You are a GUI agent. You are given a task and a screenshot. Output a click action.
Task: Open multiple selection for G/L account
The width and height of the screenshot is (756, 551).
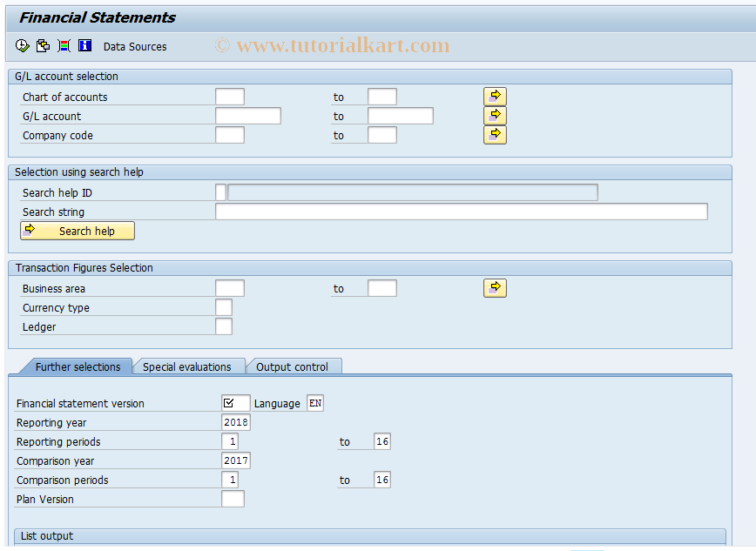click(495, 115)
